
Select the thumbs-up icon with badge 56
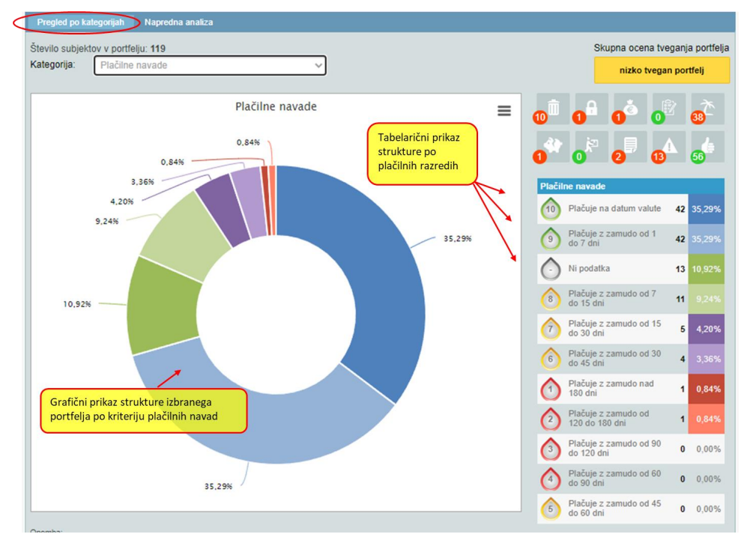(x=707, y=147)
